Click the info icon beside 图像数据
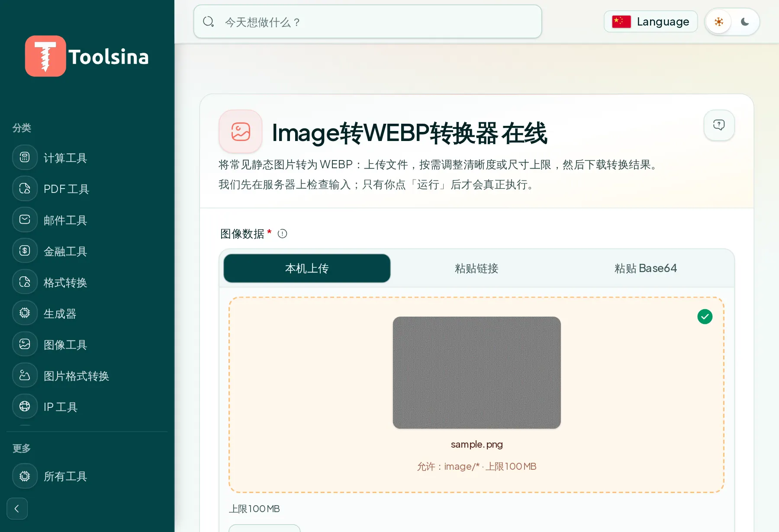Viewport: 779px width, 532px height. tap(282, 234)
